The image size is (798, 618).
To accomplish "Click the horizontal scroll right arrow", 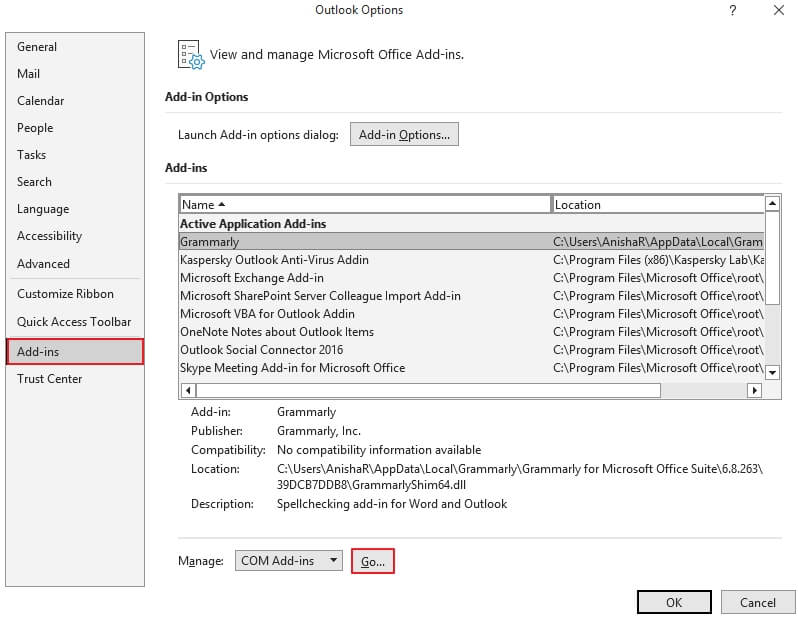I will pos(754,390).
